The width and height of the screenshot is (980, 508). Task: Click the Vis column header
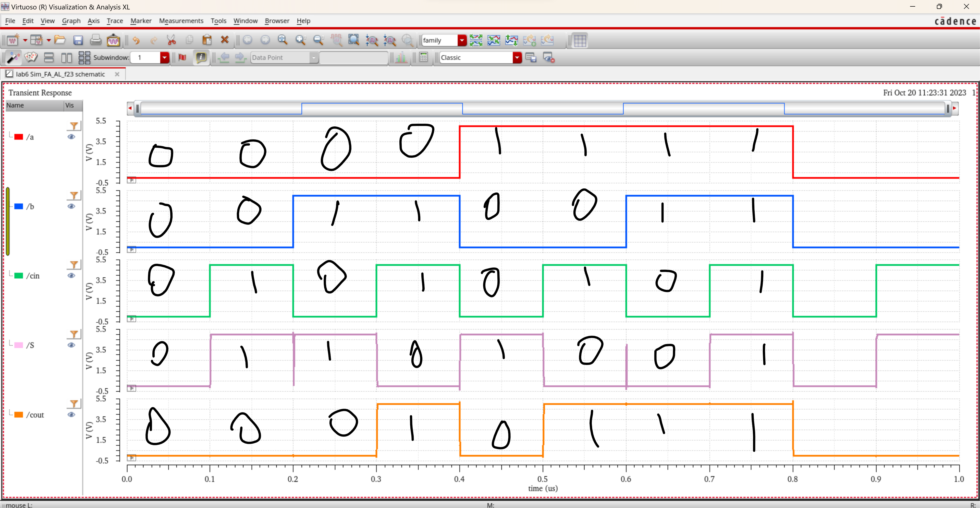tap(70, 105)
